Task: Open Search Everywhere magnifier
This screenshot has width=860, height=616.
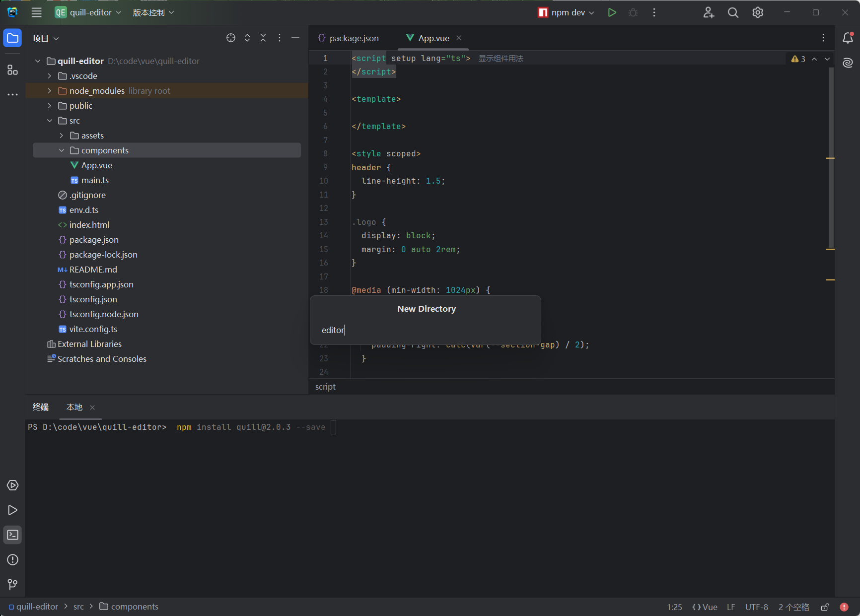Action: (x=733, y=12)
